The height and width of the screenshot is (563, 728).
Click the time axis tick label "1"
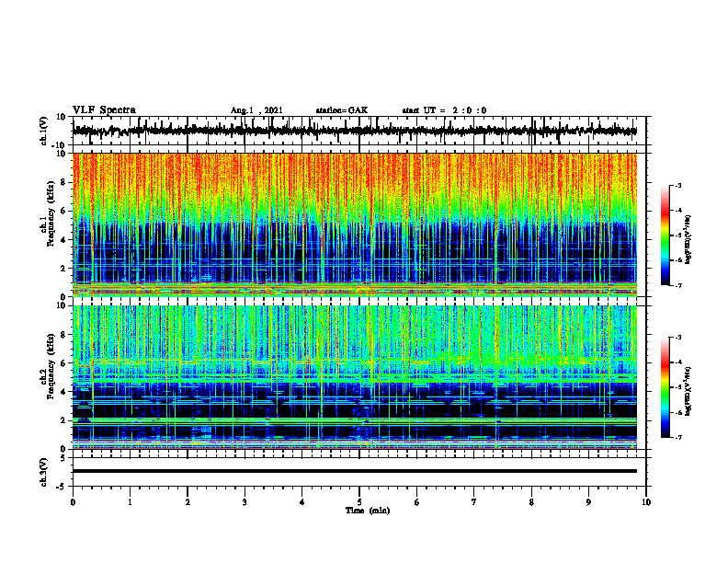pos(130,502)
